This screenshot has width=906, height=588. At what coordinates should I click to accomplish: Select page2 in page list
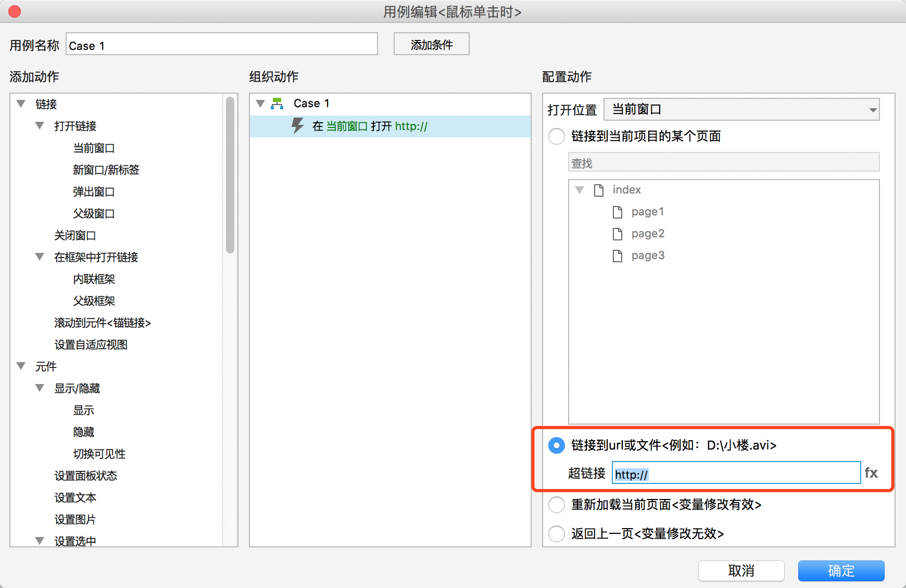point(648,234)
